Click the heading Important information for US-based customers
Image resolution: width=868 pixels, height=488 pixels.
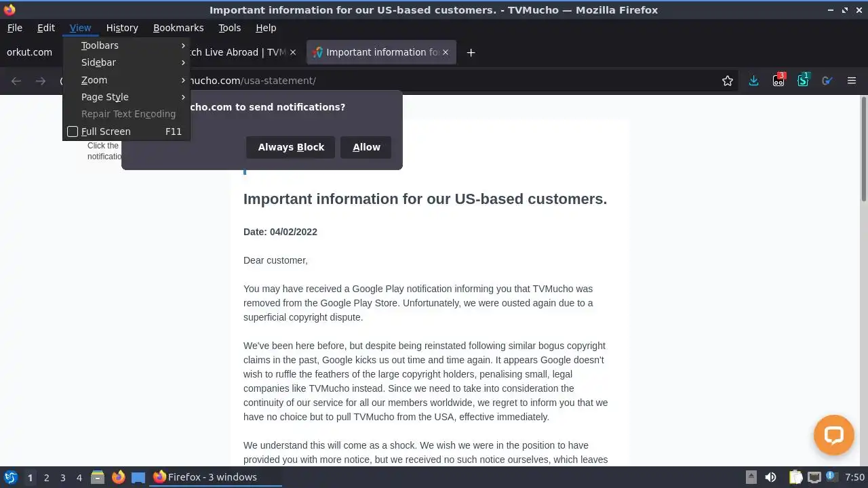pyautogui.click(x=425, y=199)
